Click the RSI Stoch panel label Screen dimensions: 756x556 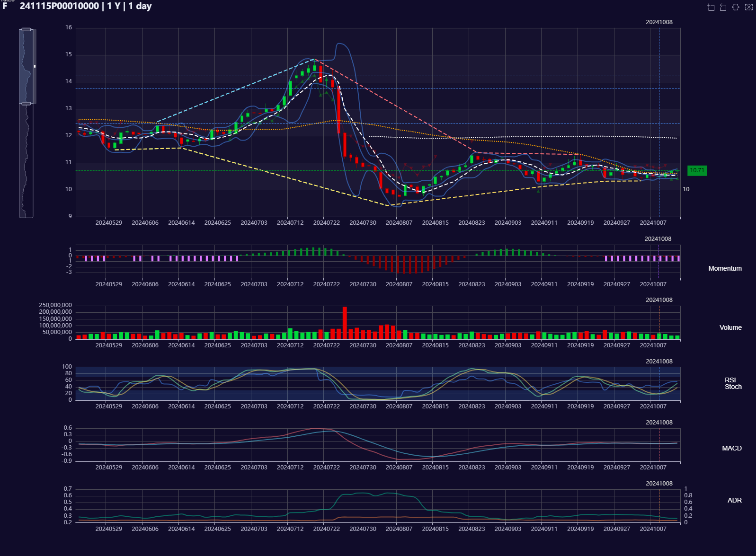(x=732, y=383)
